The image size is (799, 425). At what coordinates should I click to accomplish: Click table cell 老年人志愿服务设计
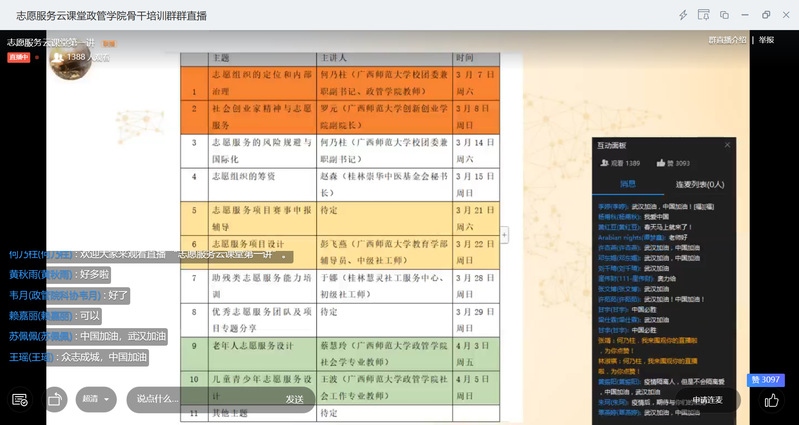pyautogui.click(x=262, y=354)
